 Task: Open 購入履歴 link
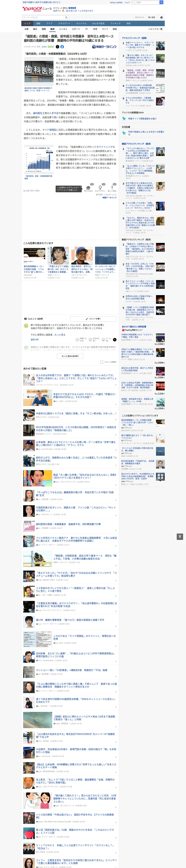[x=152, y=18]
